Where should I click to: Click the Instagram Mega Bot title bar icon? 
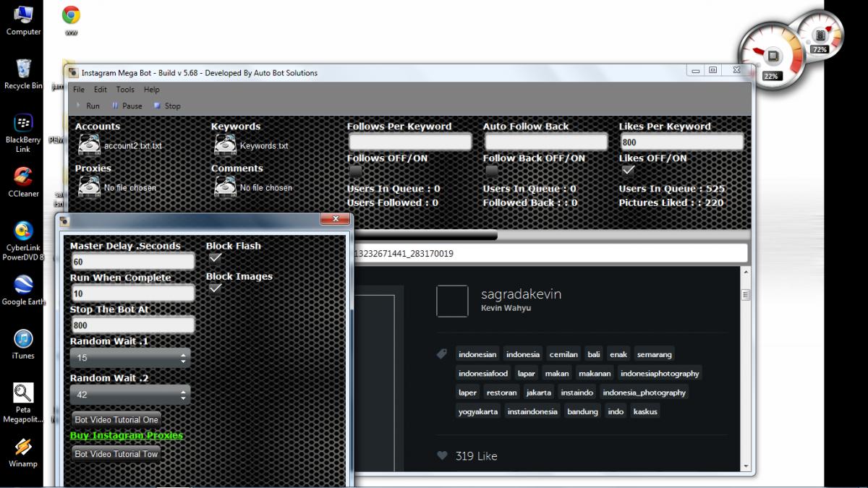point(72,72)
